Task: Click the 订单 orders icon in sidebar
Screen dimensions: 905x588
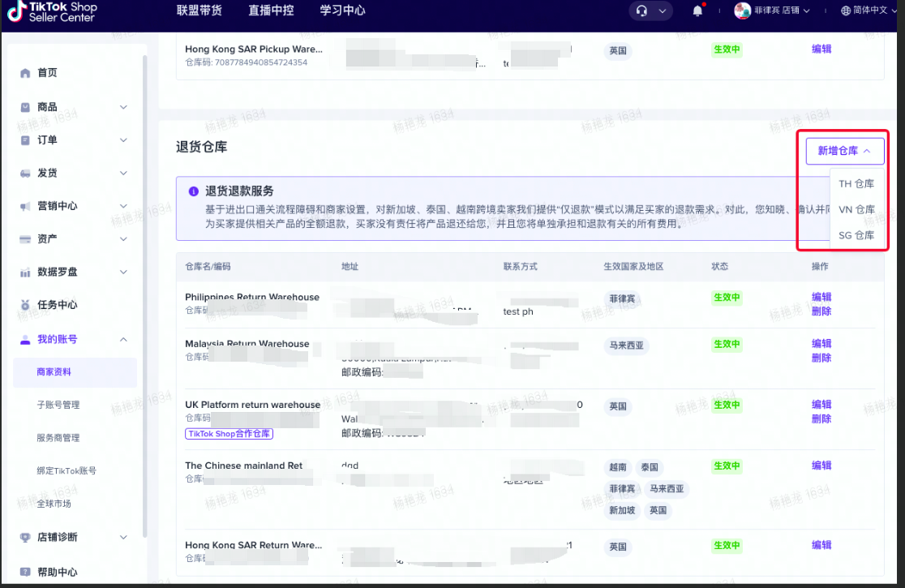Action: [25, 140]
